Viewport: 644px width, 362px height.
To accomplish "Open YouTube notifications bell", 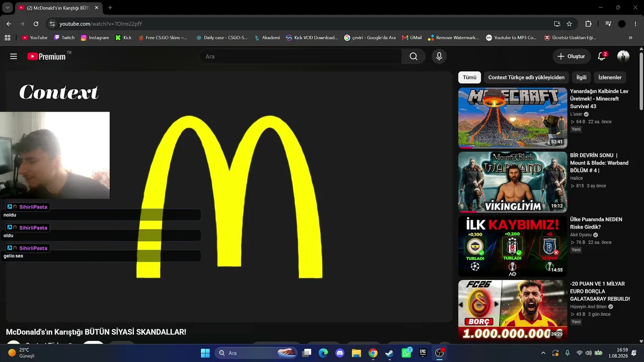I will pos(602,56).
